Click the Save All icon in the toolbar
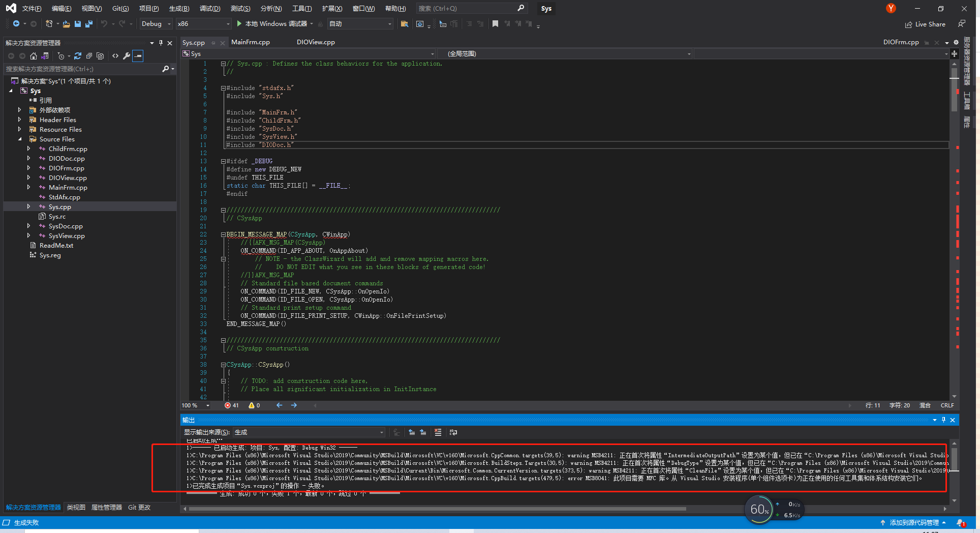Viewport: 980px width, 533px height. click(x=88, y=24)
